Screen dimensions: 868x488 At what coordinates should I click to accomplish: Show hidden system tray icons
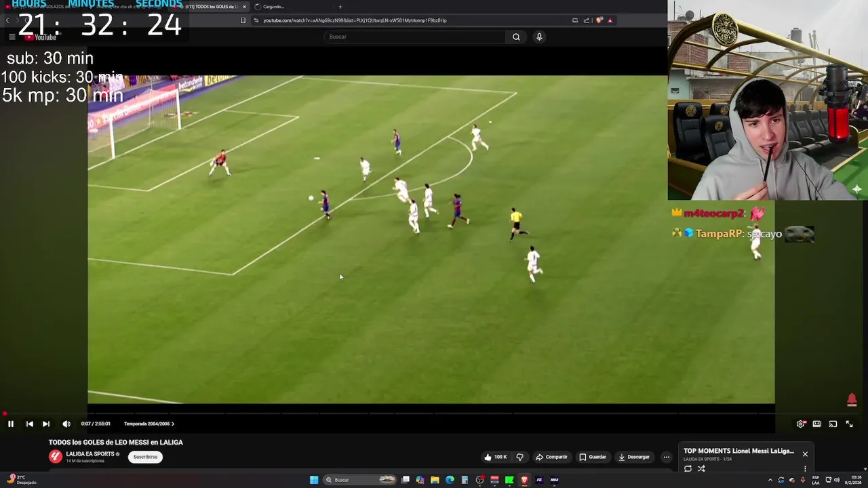[x=770, y=480]
